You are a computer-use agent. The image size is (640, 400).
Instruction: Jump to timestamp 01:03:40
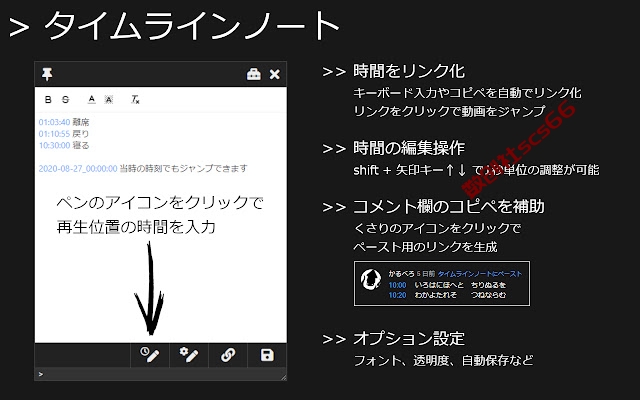[x=54, y=122]
